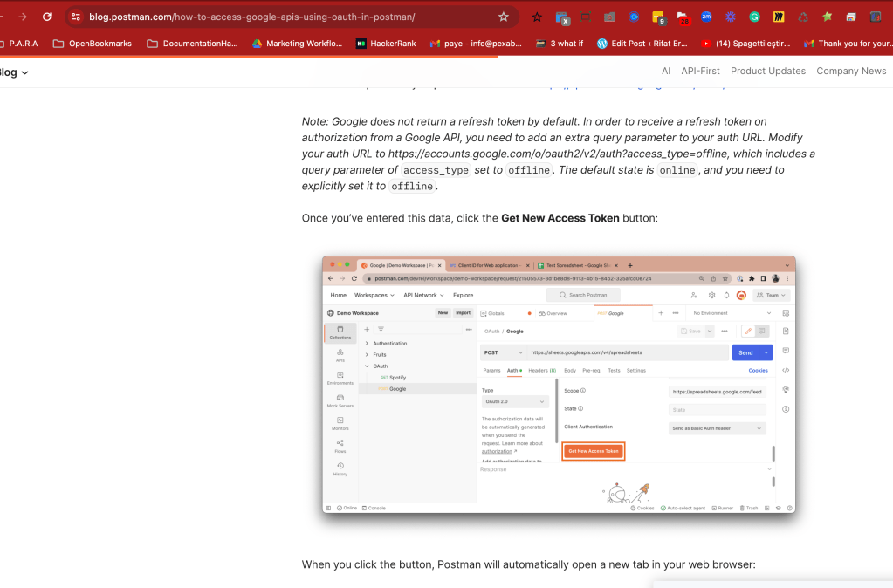The width and height of the screenshot is (893, 588).
Task: Open the '3 what if' bookmark
Action: pos(560,44)
